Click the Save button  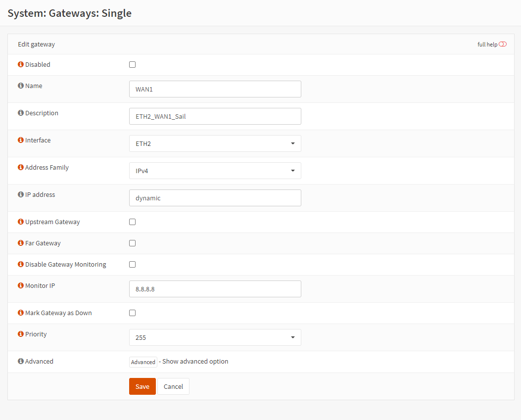pyautogui.click(x=142, y=386)
